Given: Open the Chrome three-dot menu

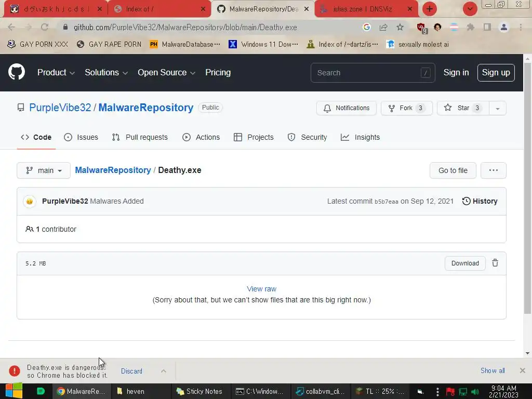Looking at the screenshot, I should (521, 27).
